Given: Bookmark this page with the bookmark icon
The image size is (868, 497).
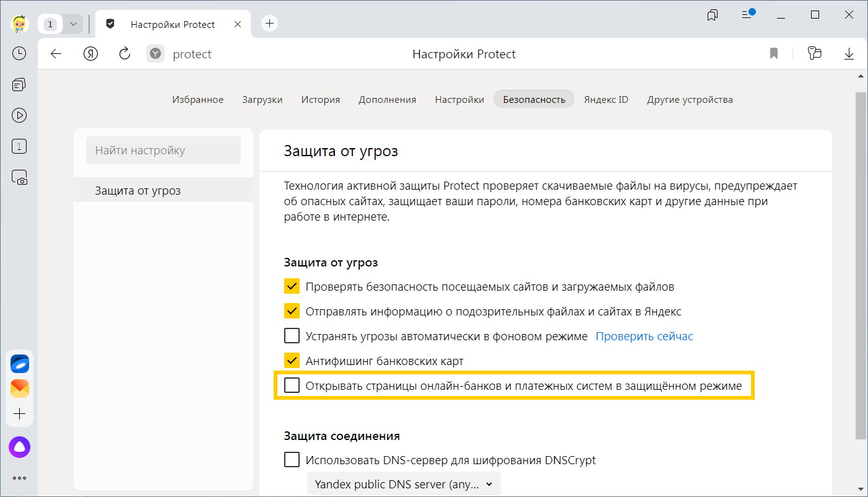Looking at the screenshot, I should [774, 54].
